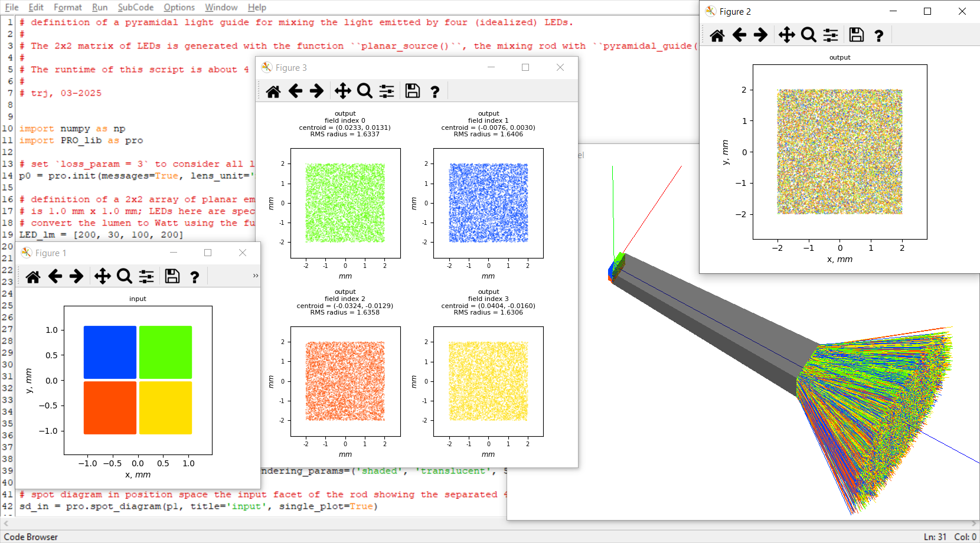
Task: Open the help icon in Figure 3 toolbar
Action: (435, 92)
